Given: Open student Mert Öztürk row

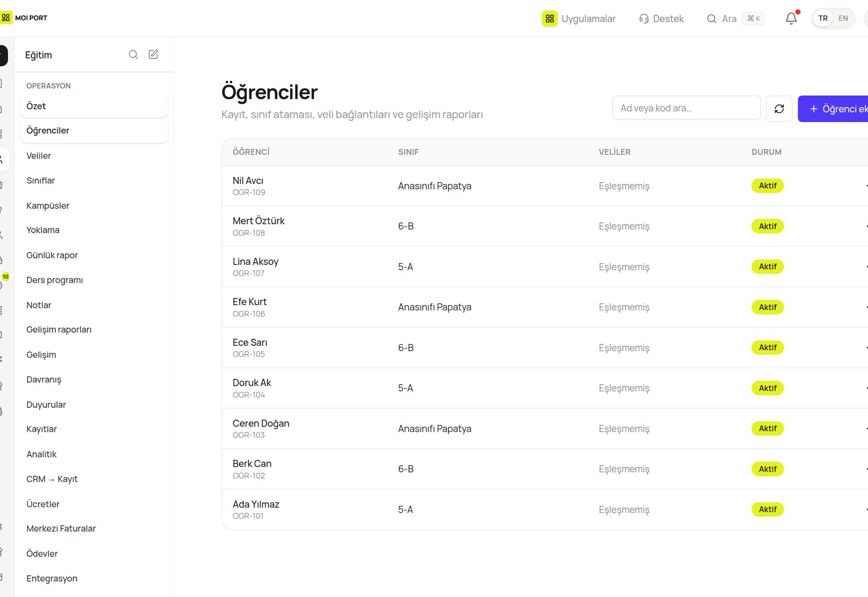Looking at the screenshot, I should coord(545,226).
